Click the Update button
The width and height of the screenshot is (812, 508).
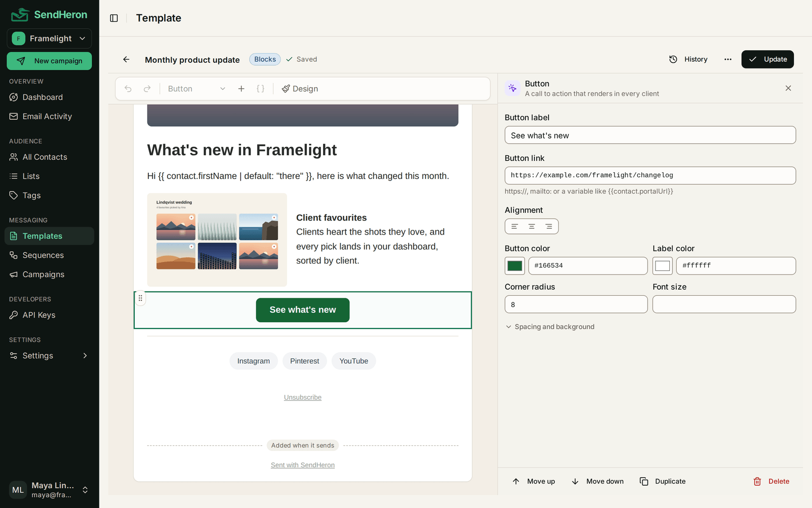[x=767, y=59]
